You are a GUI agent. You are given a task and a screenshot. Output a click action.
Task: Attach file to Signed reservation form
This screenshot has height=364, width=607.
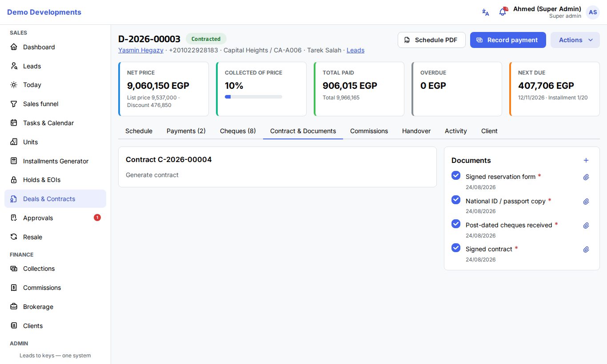click(586, 177)
